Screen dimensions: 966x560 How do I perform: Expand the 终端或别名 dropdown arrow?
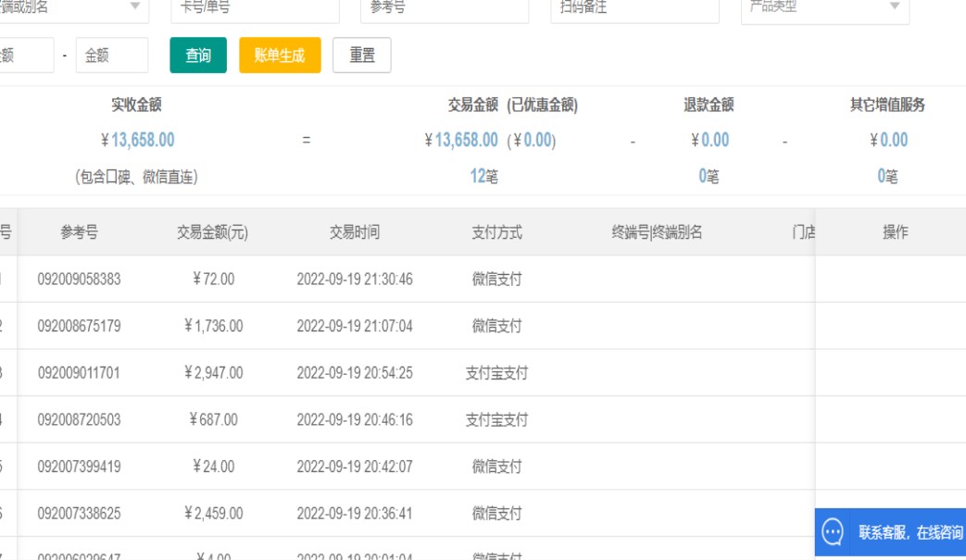click(135, 7)
